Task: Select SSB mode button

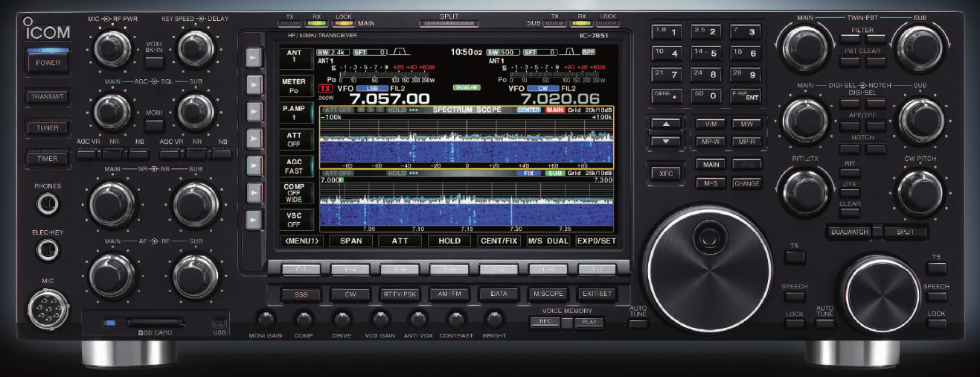Action: [301, 294]
